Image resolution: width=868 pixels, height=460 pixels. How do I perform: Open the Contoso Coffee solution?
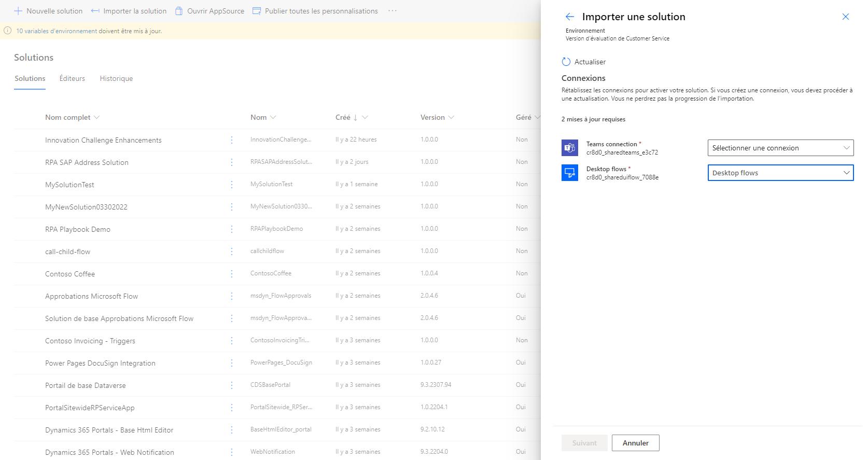[70, 274]
